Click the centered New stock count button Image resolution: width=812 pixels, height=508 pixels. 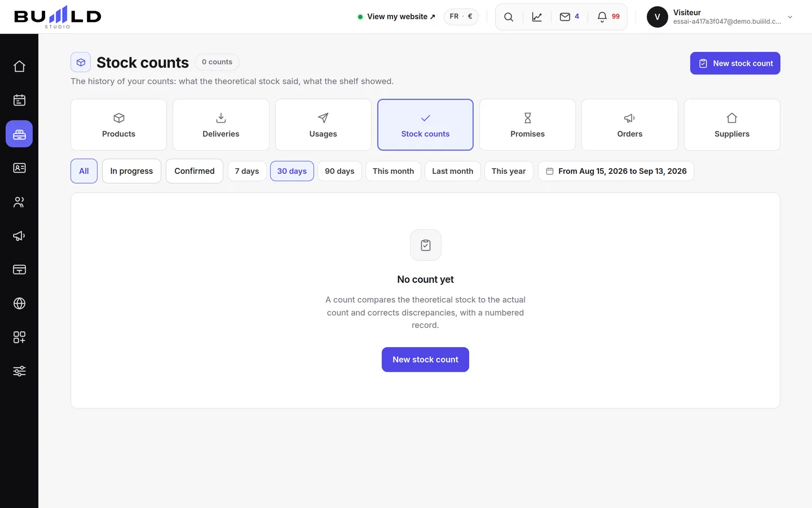tap(425, 360)
